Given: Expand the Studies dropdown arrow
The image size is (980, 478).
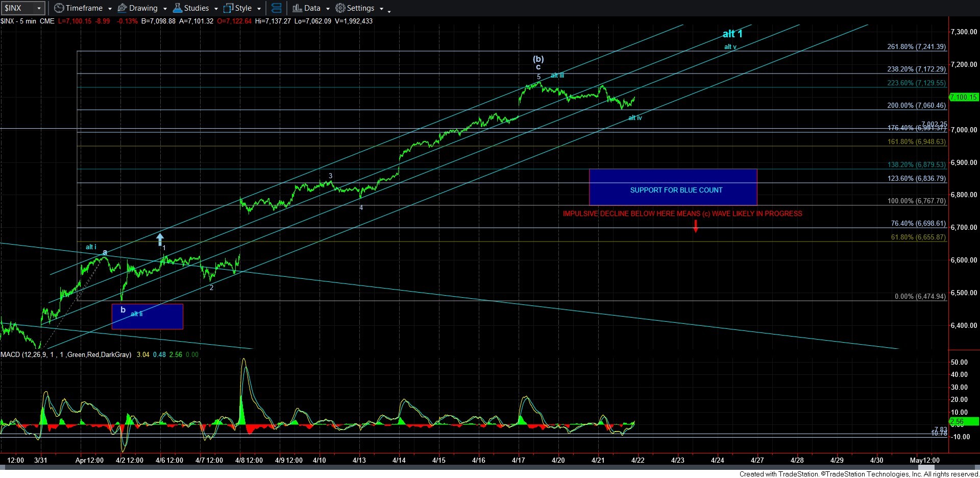Looking at the screenshot, I should (216, 9).
